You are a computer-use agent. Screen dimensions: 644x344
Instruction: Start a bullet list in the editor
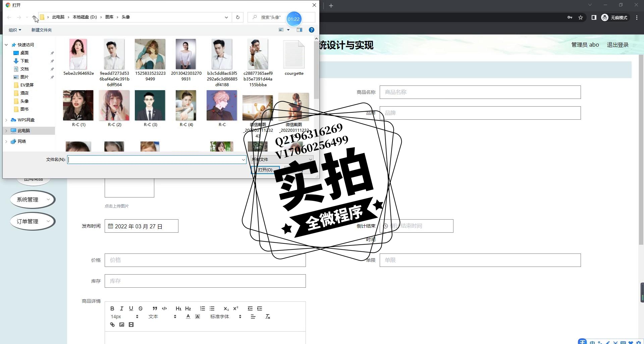pyautogui.click(x=212, y=308)
